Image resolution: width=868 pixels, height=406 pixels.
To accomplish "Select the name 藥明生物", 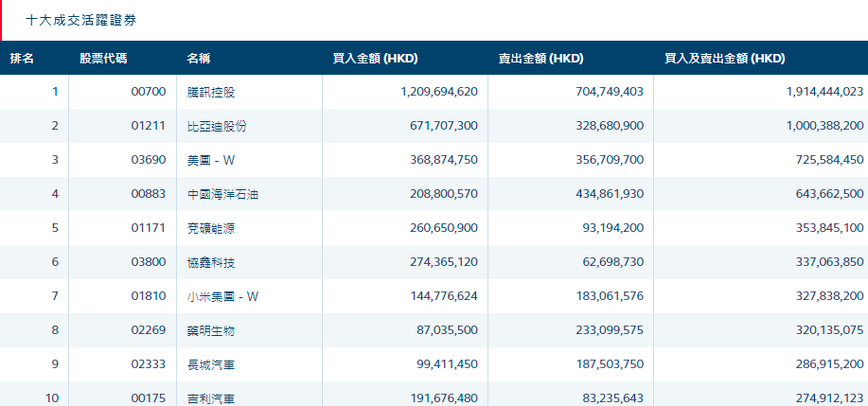I will (211, 330).
